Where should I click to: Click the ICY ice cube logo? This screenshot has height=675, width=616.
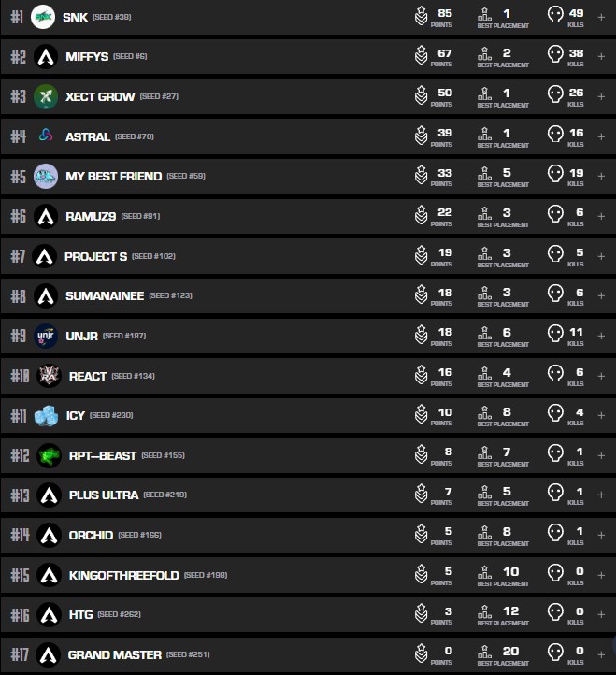pyautogui.click(x=46, y=415)
